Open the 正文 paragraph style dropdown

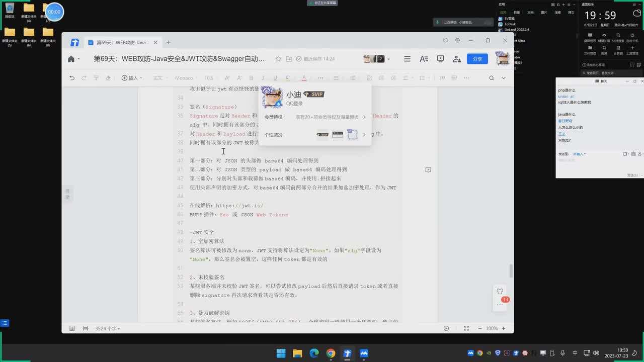click(160, 78)
